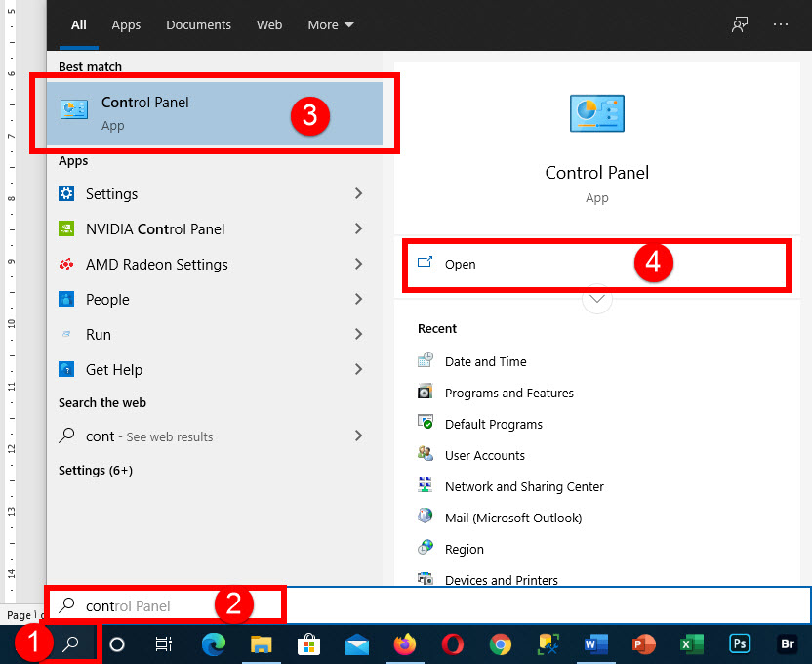The image size is (812, 664).
Task: Open the three-dot options menu
Action: tap(781, 24)
